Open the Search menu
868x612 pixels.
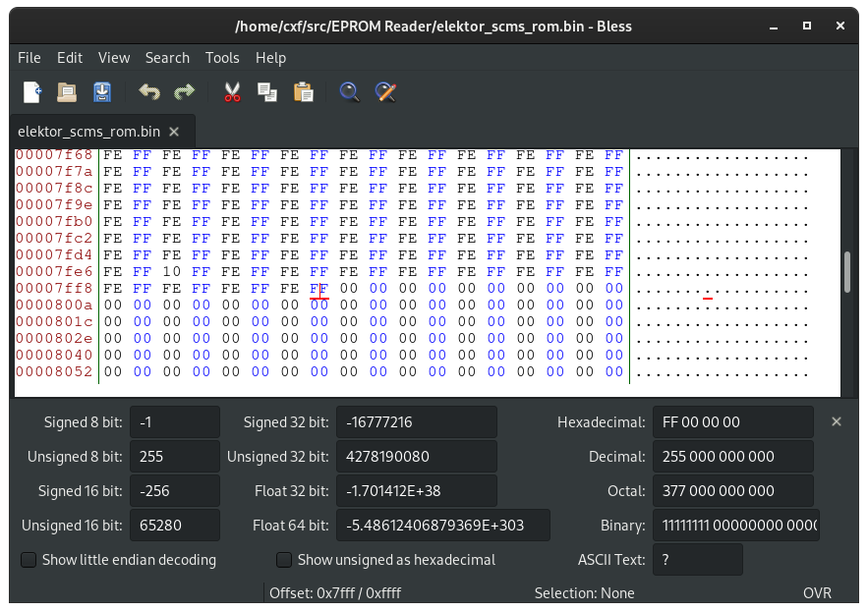(167, 58)
